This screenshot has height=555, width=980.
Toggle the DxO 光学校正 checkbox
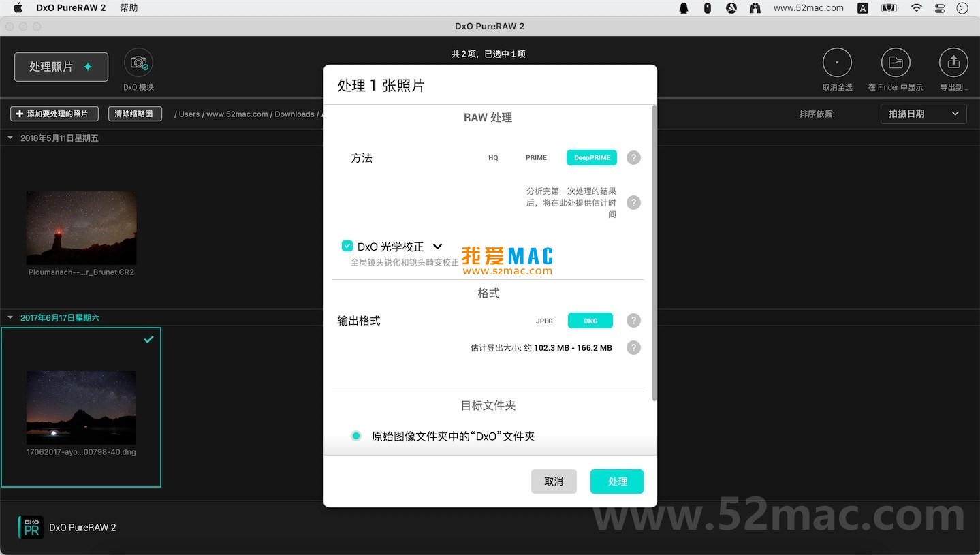[x=347, y=246]
